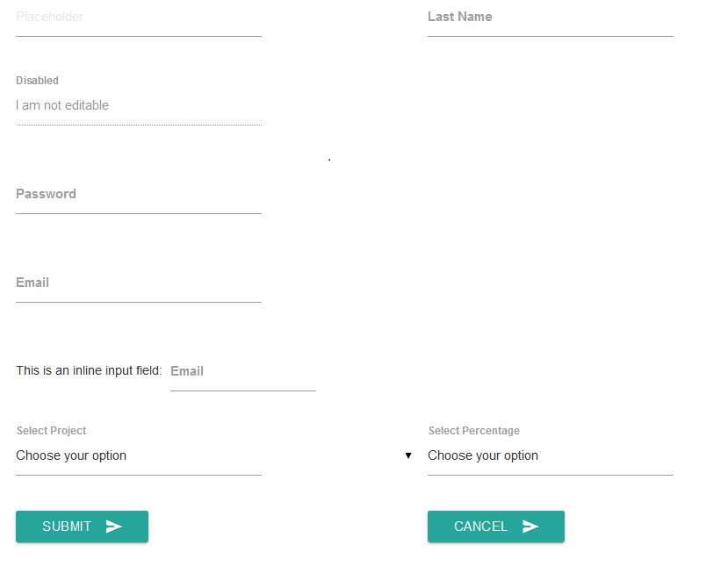This screenshot has height=566, width=728.
Task: Click the Disabled label
Action: 37,80
